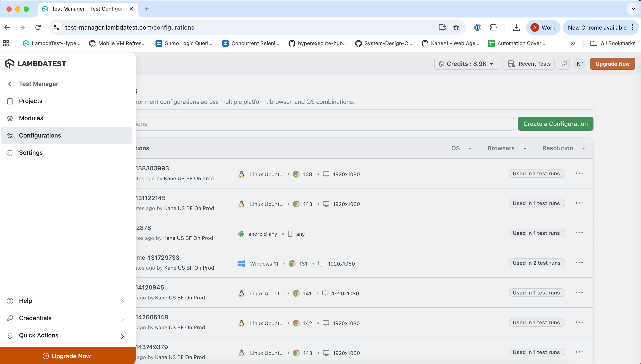Open Quick Actions in the sidebar

pos(38,335)
